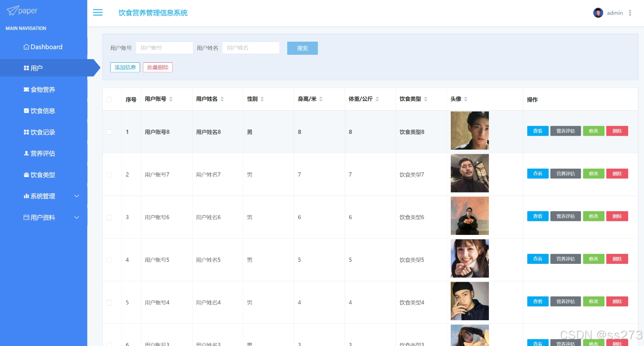Click the briefcase icon beside 饮食类型

click(x=26, y=175)
